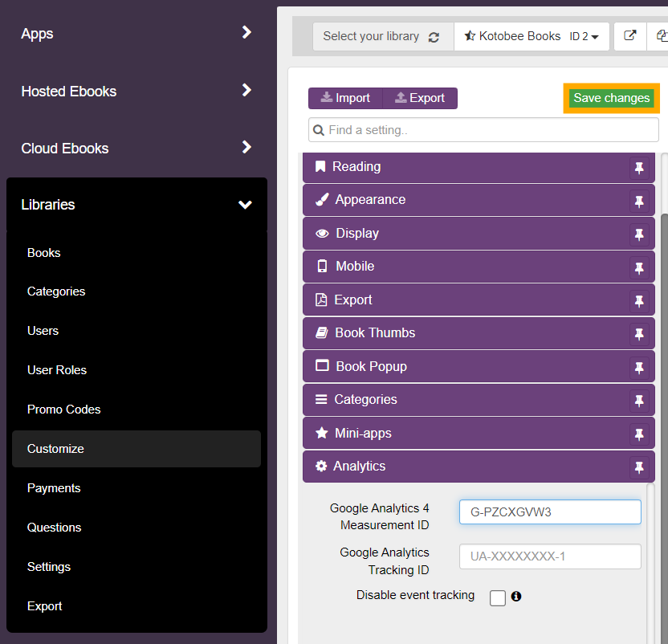668x644 pixels.
Task: Click the info icon beside Disable event tracking
Action: coord(516,597)
